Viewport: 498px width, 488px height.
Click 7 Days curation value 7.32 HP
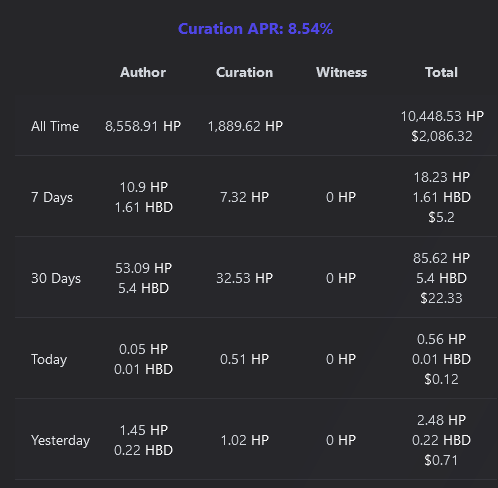[x=244, y=197]
